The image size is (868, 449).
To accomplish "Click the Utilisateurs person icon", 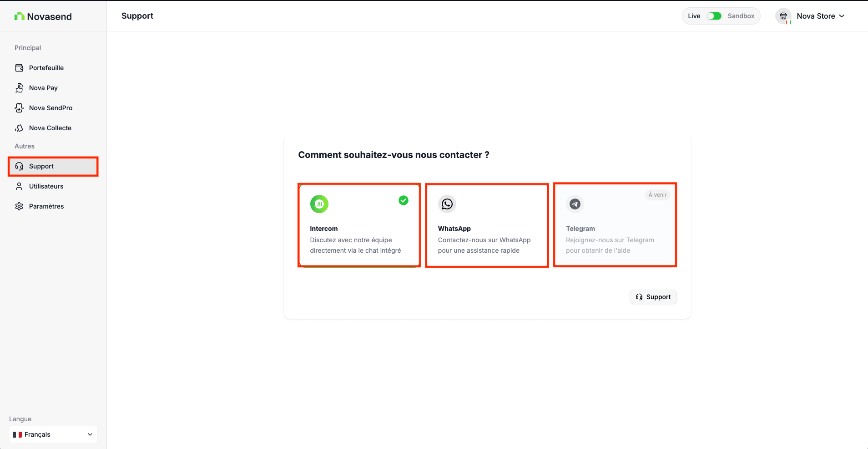I will point(19,186).
